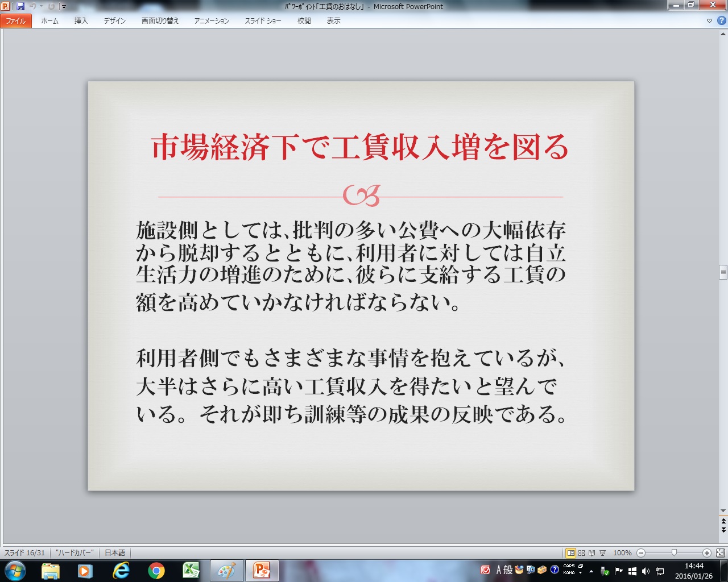The width and height of the screenshot is (728, 582).
Task: Click the PowerPoint application icon in the title bar
Action: pos(6,6)
